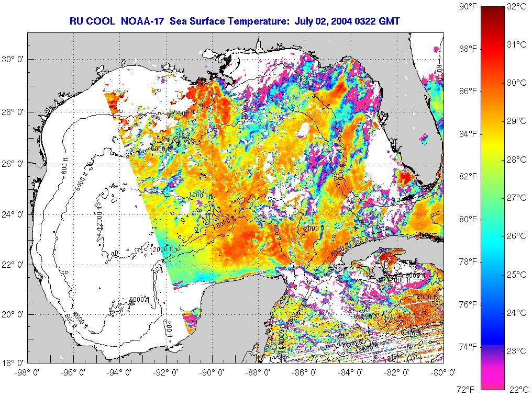The image size is (532, 398).
Task: Click the '31°C' colorbar label
Action: (517, 45)
